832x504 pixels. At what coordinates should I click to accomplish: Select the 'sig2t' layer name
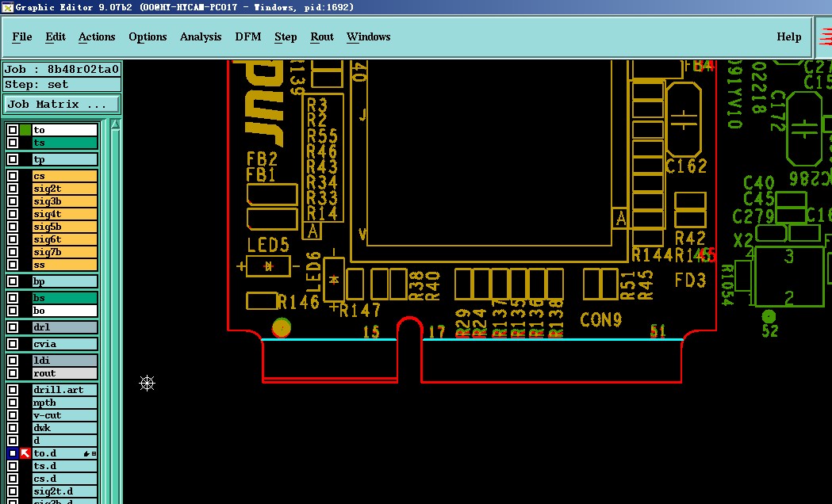[x=65, y=189]
